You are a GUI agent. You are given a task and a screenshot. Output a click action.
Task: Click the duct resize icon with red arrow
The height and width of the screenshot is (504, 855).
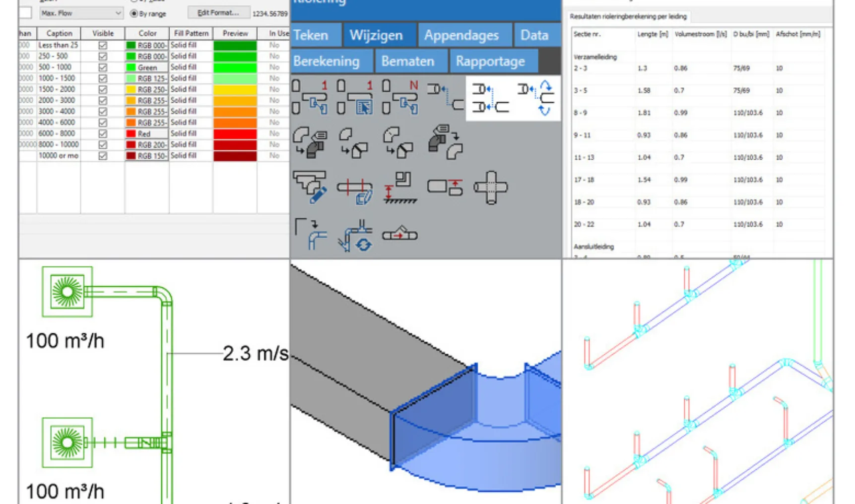tap(445, 187)
